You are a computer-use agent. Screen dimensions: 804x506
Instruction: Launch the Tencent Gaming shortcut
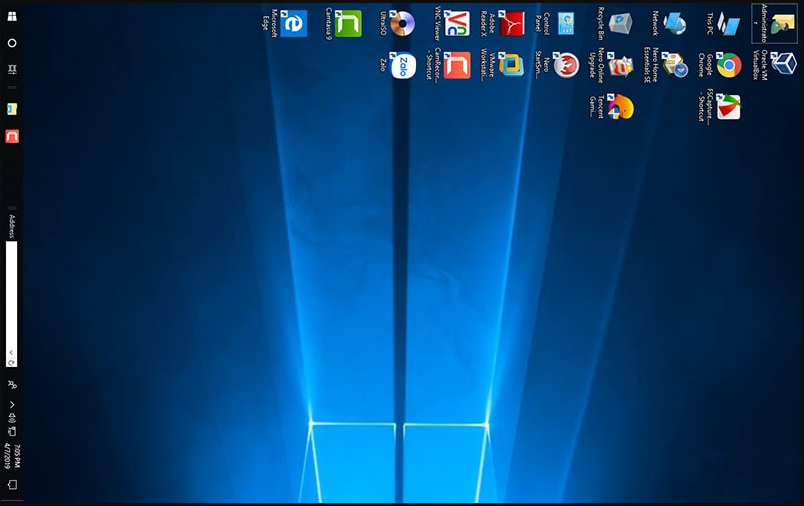(x=620, y=107)
